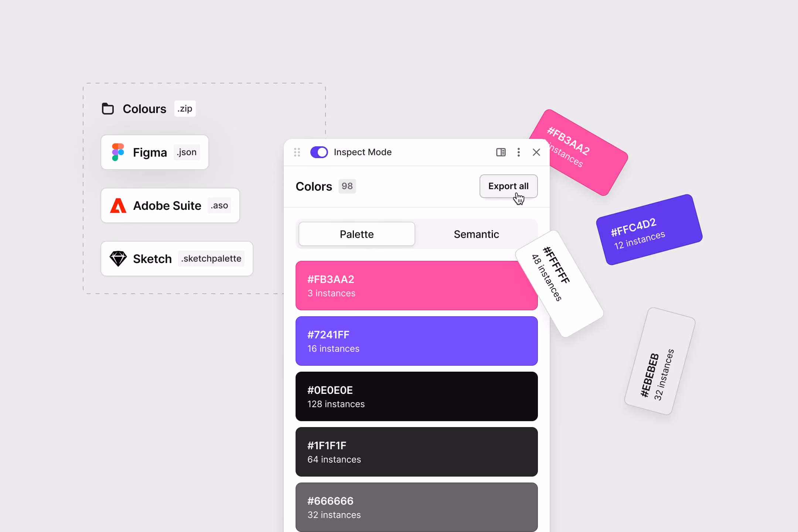Switch to the Semantic tab
The height and width of the screenshot is (532, 798).
(476, 234)
